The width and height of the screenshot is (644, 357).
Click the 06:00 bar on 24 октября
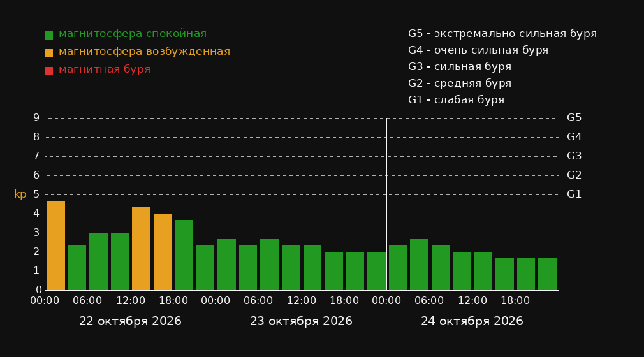(441, 268)
